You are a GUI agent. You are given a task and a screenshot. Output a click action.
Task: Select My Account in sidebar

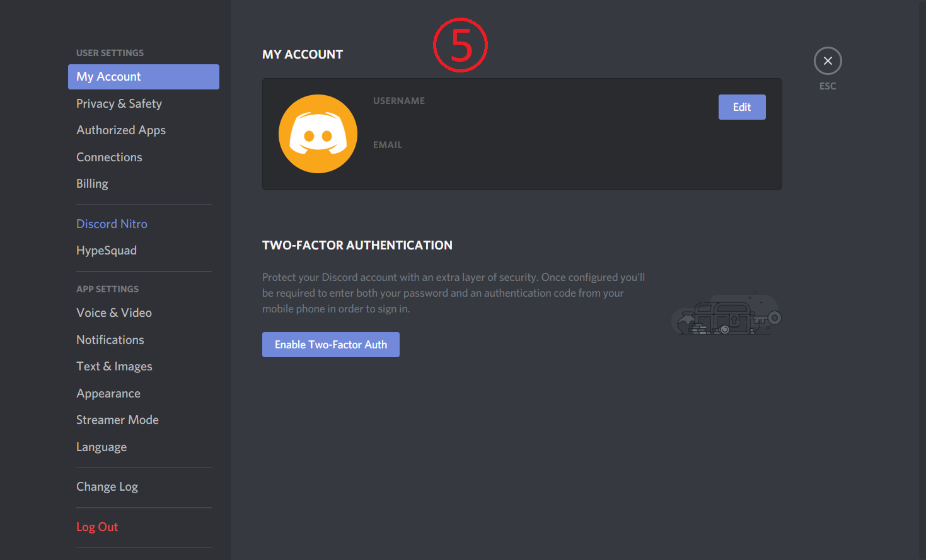point(143,77)
